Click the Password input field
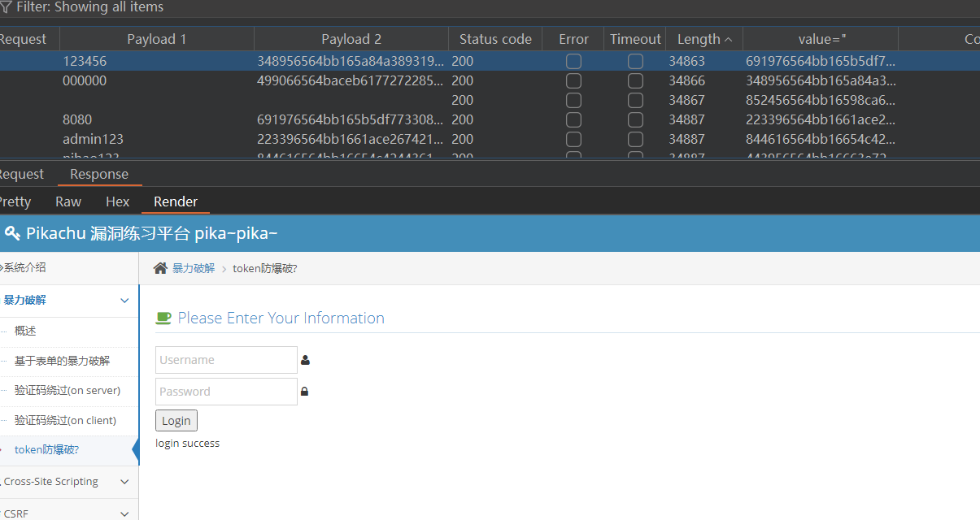Viewport: 980px width, 520px height. click(226, 392)
